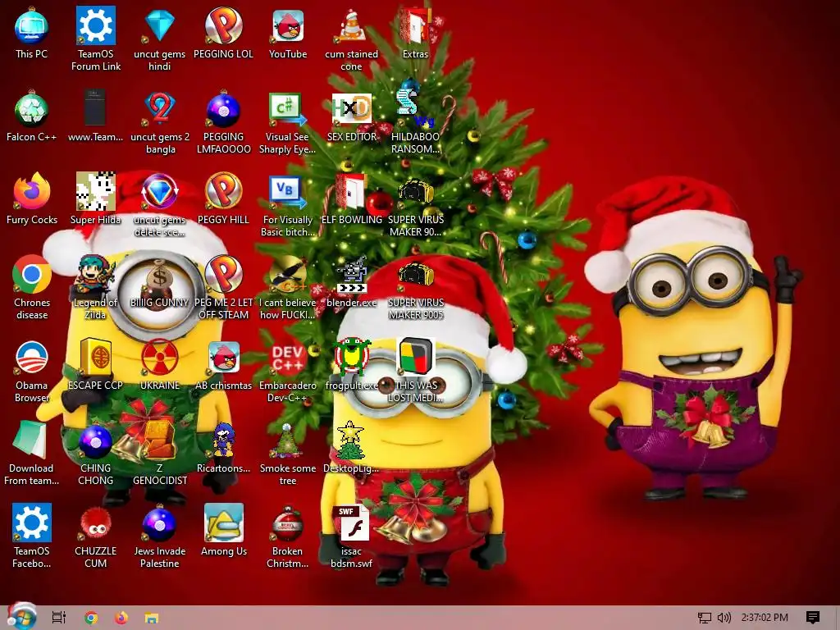This screenshot has height=630, width=840.
Task: Open File Explorer from the taskbar
Action: 152,618
